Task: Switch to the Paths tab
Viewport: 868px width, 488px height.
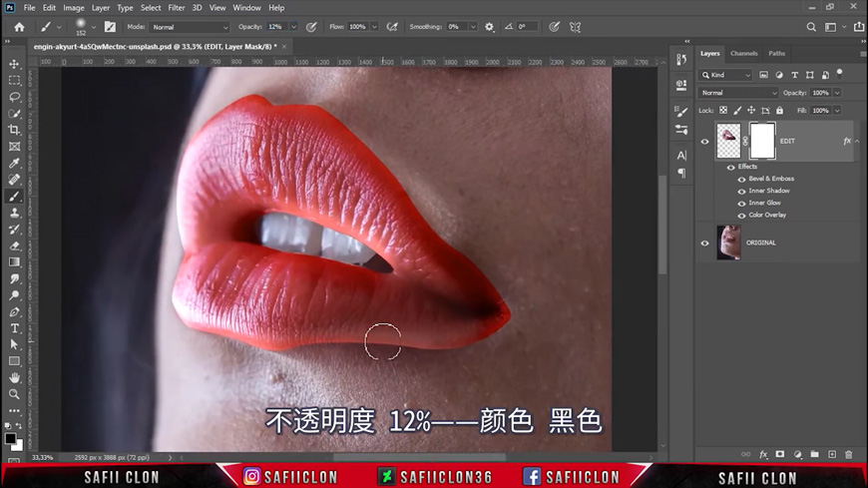Action: click(776, 54)
